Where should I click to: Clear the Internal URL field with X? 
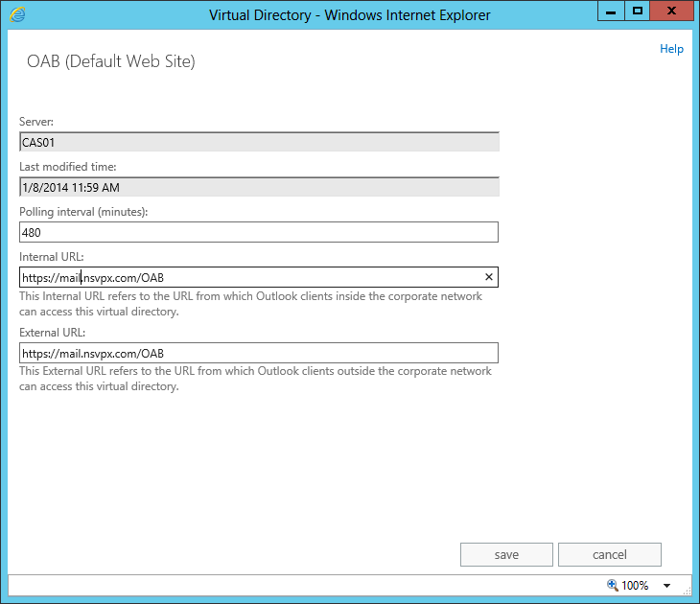pos(488,277)
